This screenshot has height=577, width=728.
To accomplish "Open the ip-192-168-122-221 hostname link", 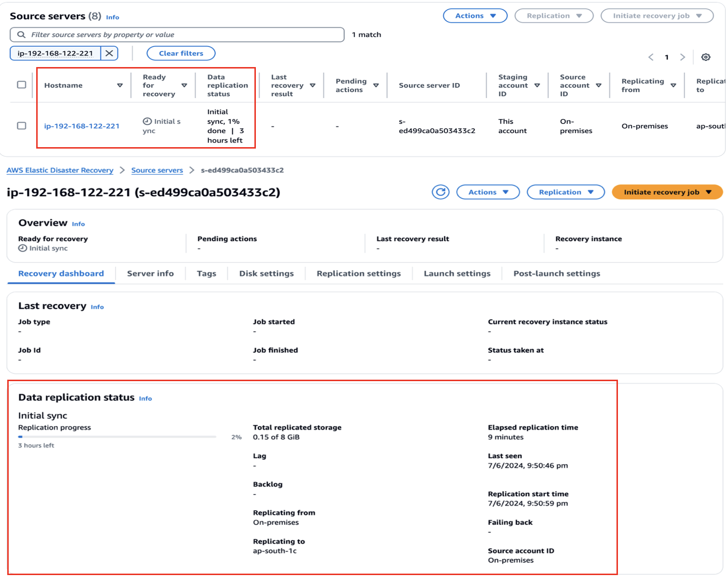I will tap(82, 125).
